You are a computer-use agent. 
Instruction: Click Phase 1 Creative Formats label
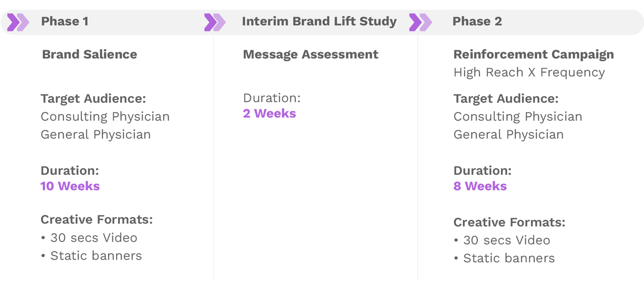tap(97, 219)
